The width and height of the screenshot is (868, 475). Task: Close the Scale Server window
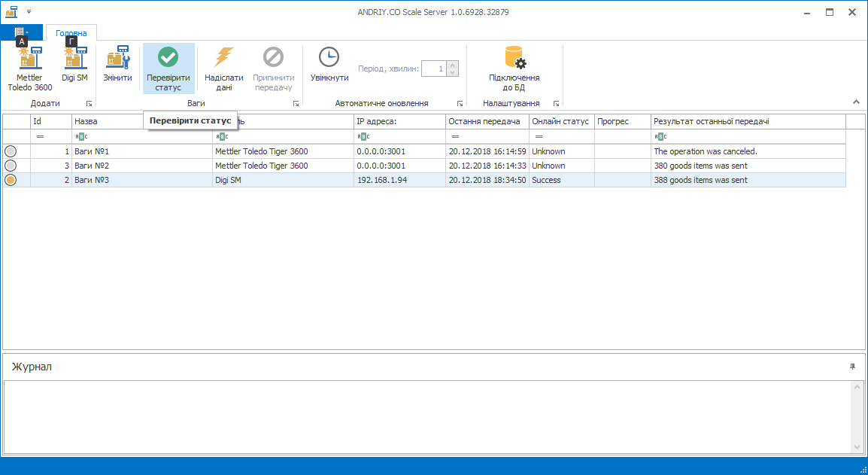(x=852, y=12)
